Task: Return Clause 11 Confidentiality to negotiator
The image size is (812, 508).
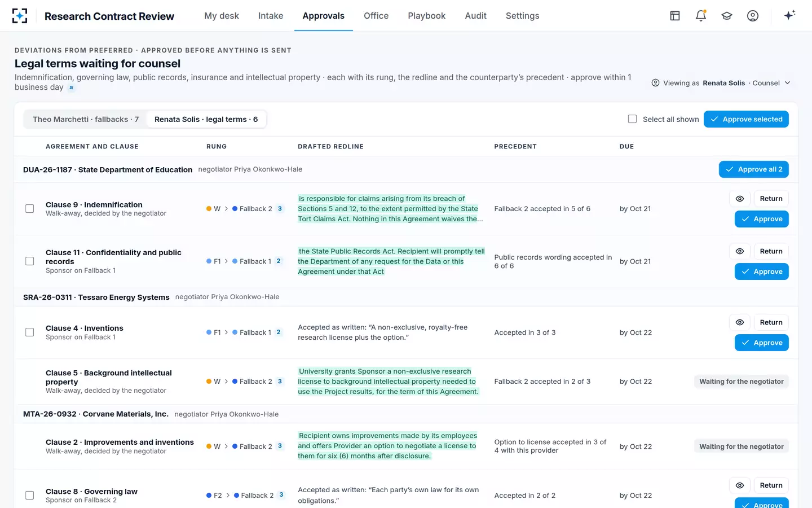Action: 771,251
